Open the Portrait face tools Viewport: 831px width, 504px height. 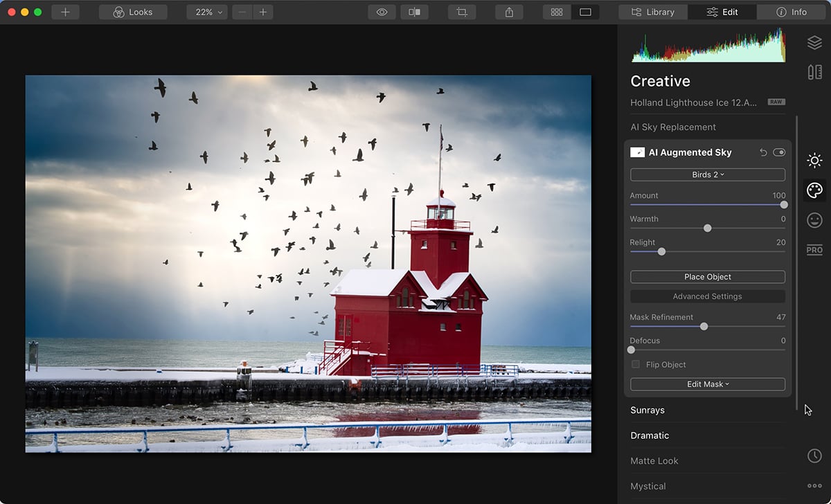814,220
